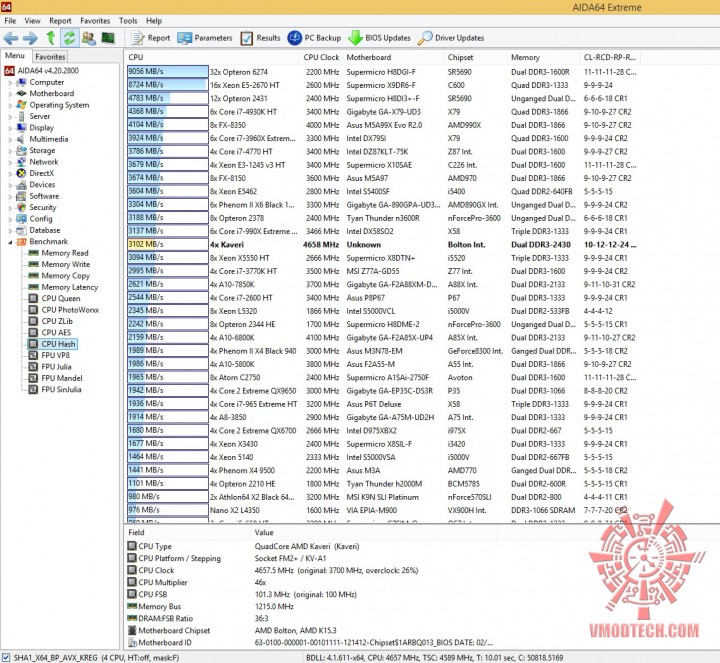
Task: Open Driver Updates
Action: (451, 38)
